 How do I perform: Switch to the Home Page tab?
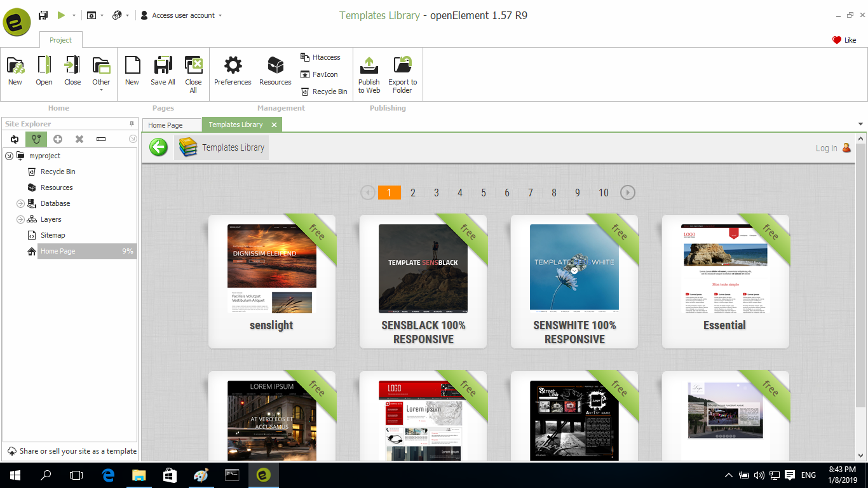tap(166, 125)
